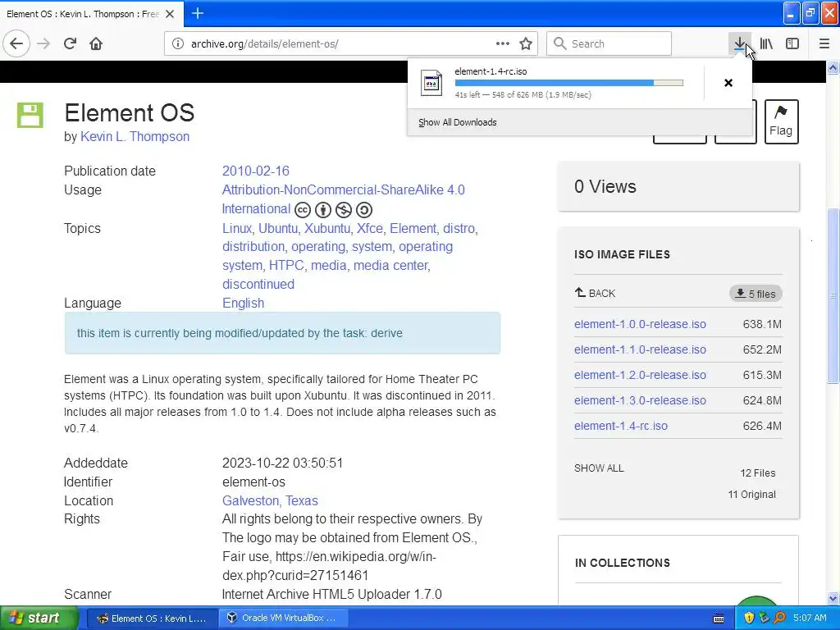Download element-1.3.0-release.iso

(640, 400)
